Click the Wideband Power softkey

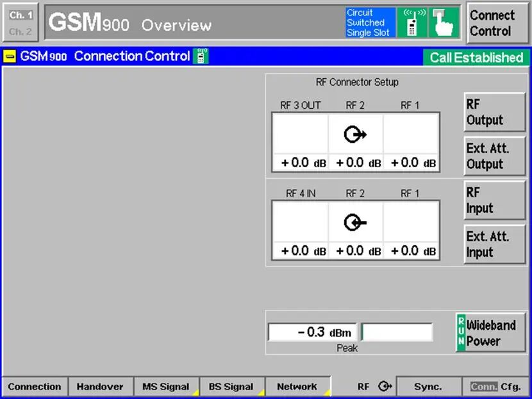click(491, 333)
